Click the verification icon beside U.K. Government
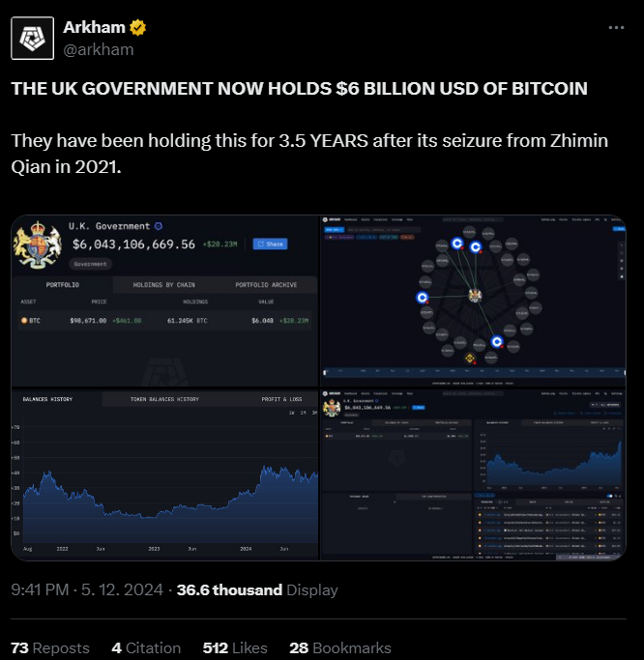This screenshot has height=660, width=644. click(x=159, y=226)
